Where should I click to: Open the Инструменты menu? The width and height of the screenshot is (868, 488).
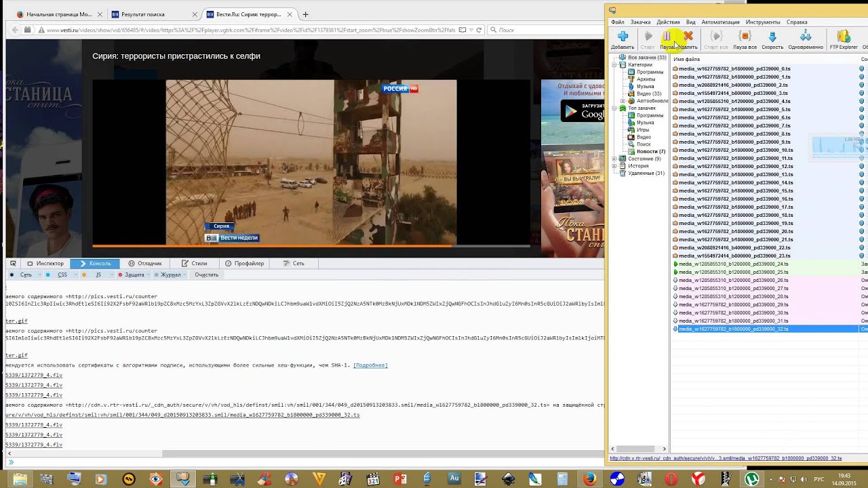[763, 22]
